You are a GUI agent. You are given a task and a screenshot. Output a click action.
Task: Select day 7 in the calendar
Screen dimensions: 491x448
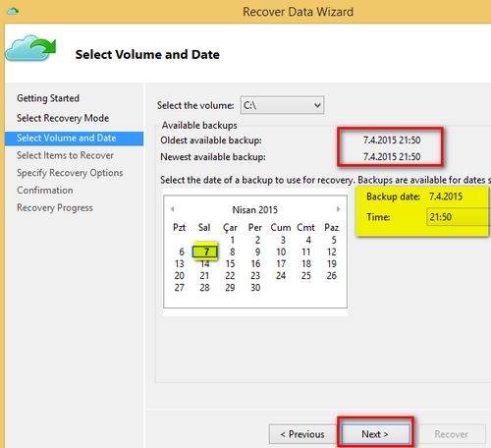(x=205, y=252)
